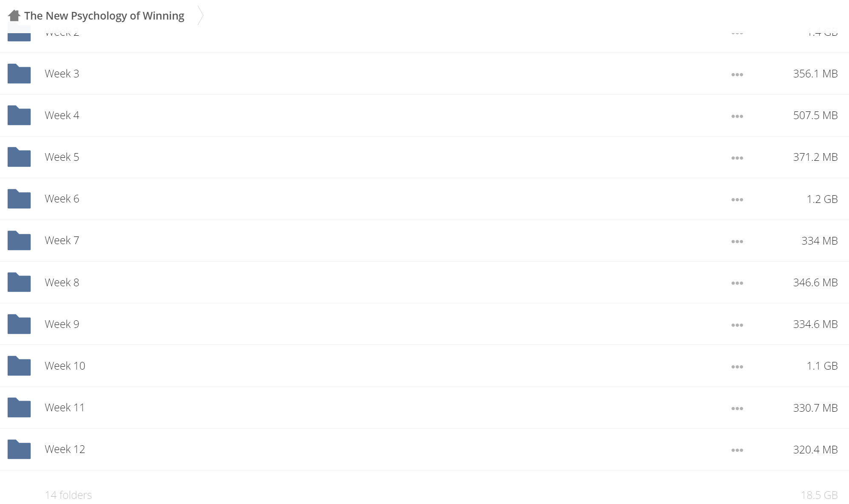Open the Week 12 folder icon

[x=19, y=449]
